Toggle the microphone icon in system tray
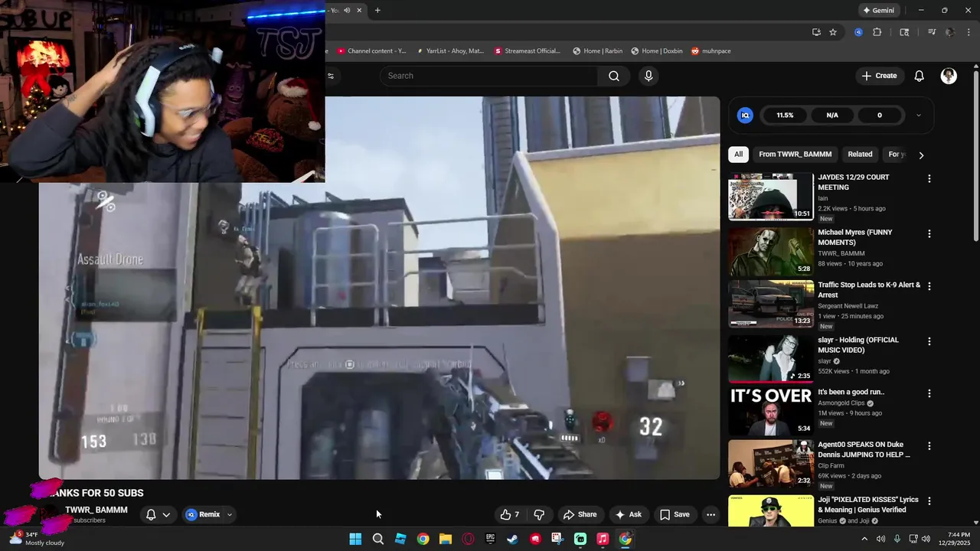The height and width of the screenshot is (551, 980). coord(897,539)
